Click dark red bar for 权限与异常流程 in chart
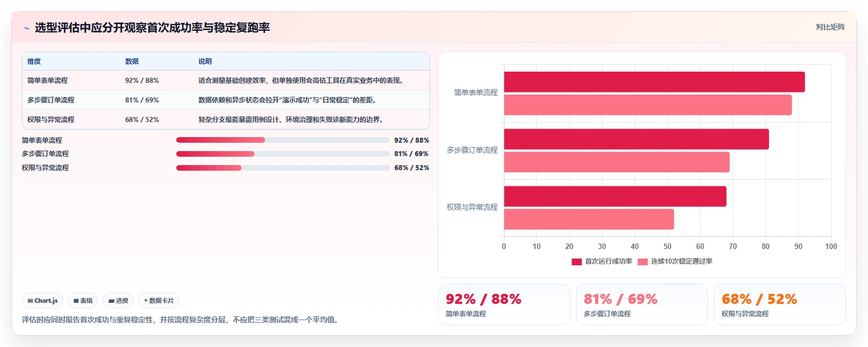The width and height of the screenshot is (868, 347). [x=615, y=196]
